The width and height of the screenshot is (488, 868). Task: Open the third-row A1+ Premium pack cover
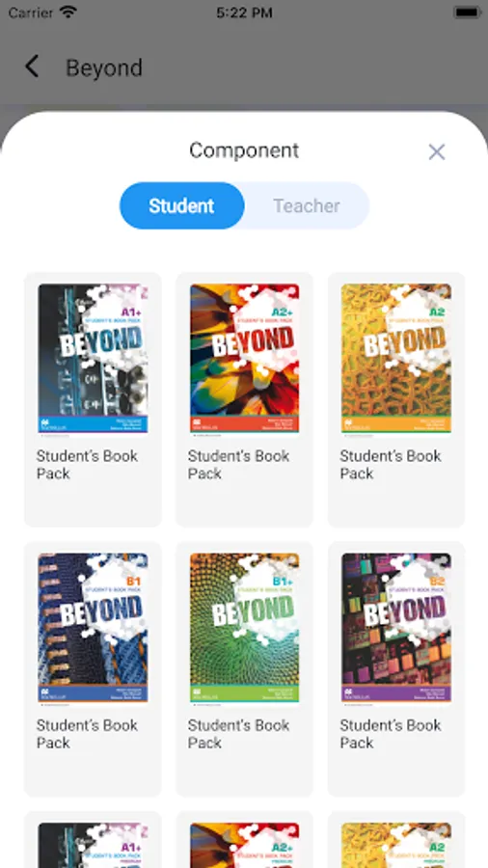pyautogui.click(x=93, y=845)
